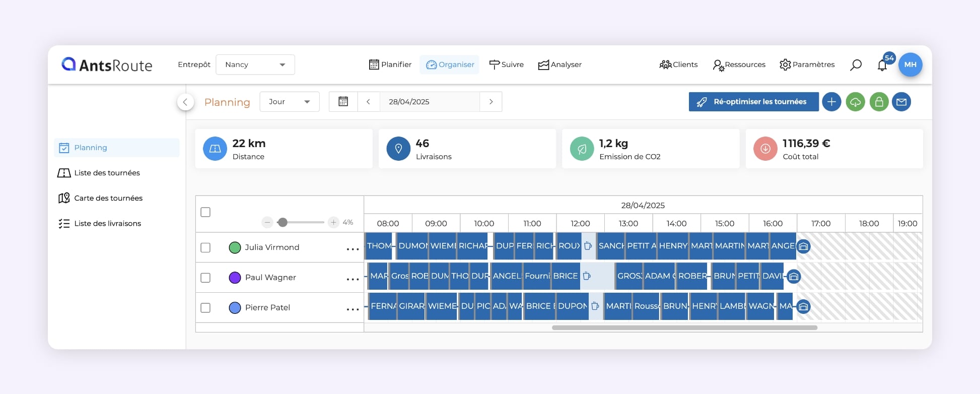Click the horizontal timeline scrollbar
Screen dimensions: 980x394
point(684,327)
